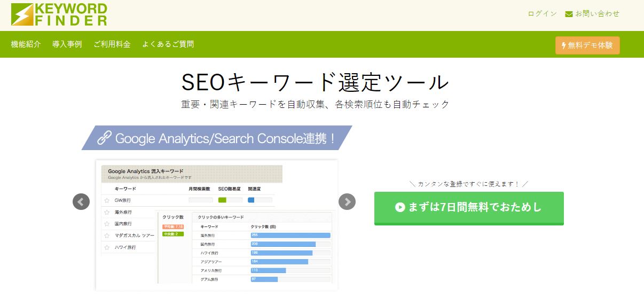This screenshot has height=297, width=644.
Task: Click the envelope icon beside お問い合わせ
Action: [569, 14]
